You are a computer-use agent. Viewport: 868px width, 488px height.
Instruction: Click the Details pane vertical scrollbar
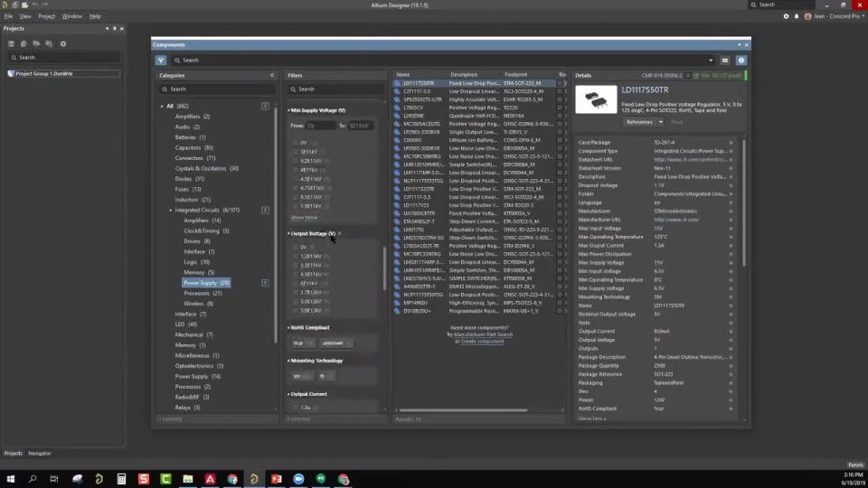743,202
